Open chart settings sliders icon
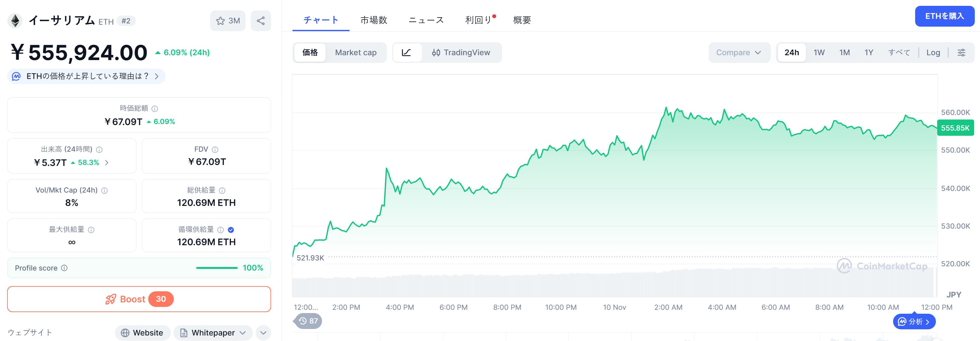This screenshot has width=980, height=341. coord(961,53)
